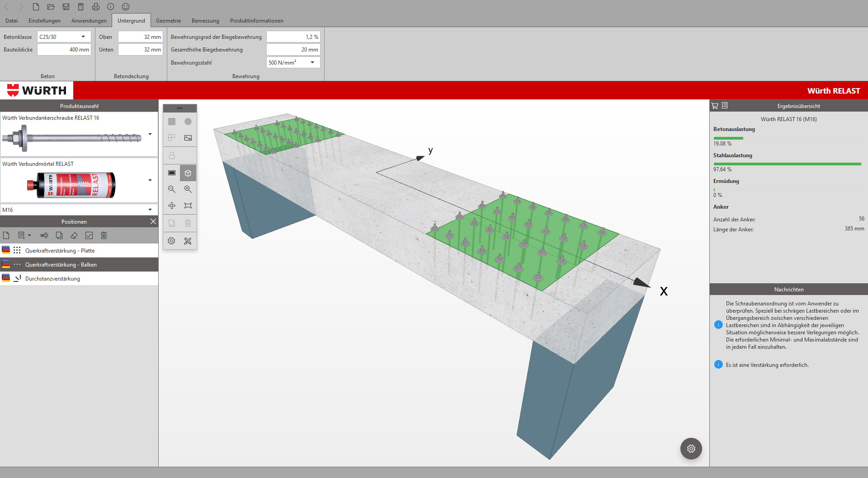Zoom out in the 3D viewport

pos(172,189)
